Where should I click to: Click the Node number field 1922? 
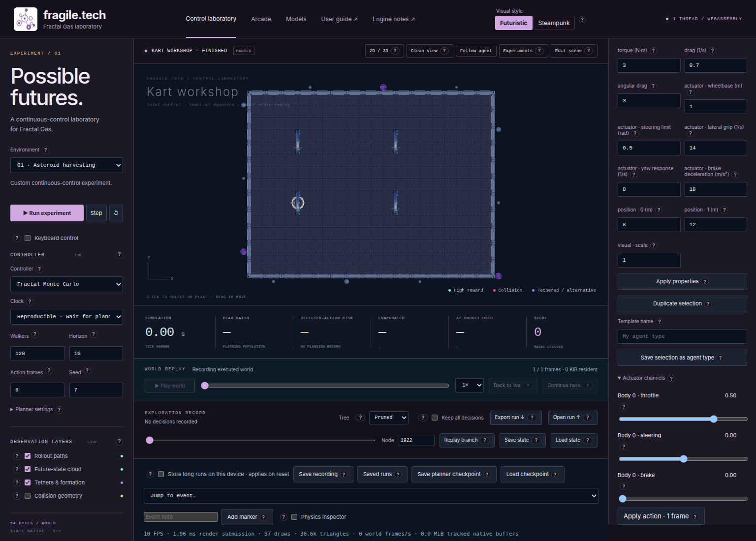pyautogui.click(x=416, y=440)
